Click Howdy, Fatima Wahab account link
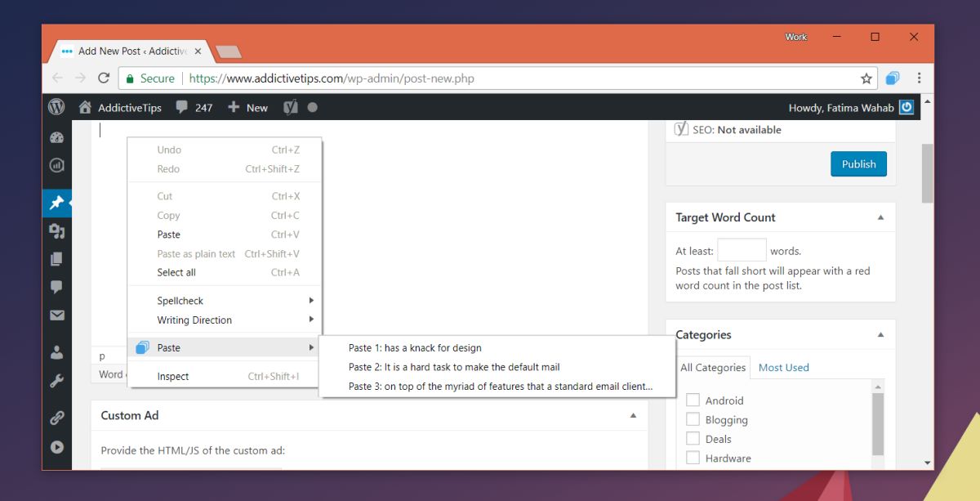Viewport: 980px width, 501px height. (x=841, y=107)
